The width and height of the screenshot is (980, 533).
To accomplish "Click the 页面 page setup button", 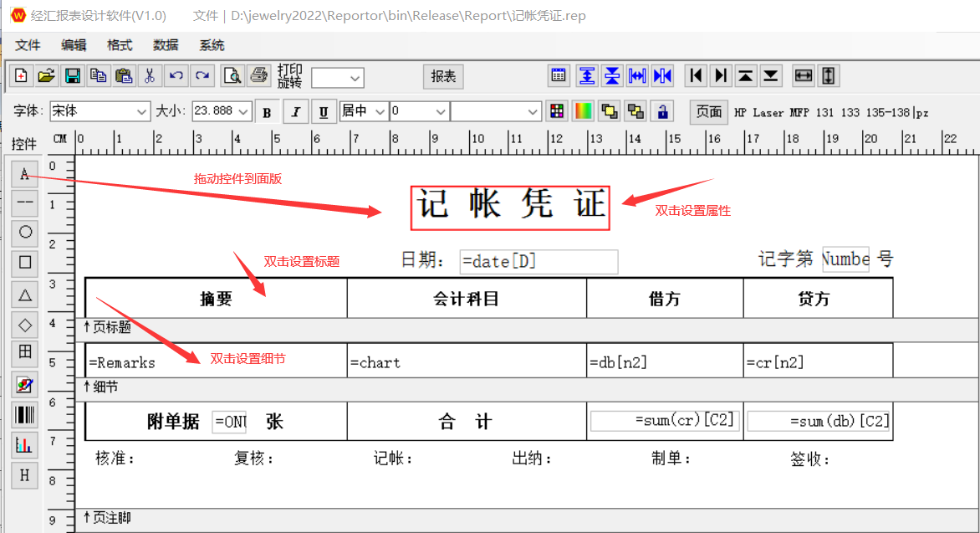I will tap(709, 111).
